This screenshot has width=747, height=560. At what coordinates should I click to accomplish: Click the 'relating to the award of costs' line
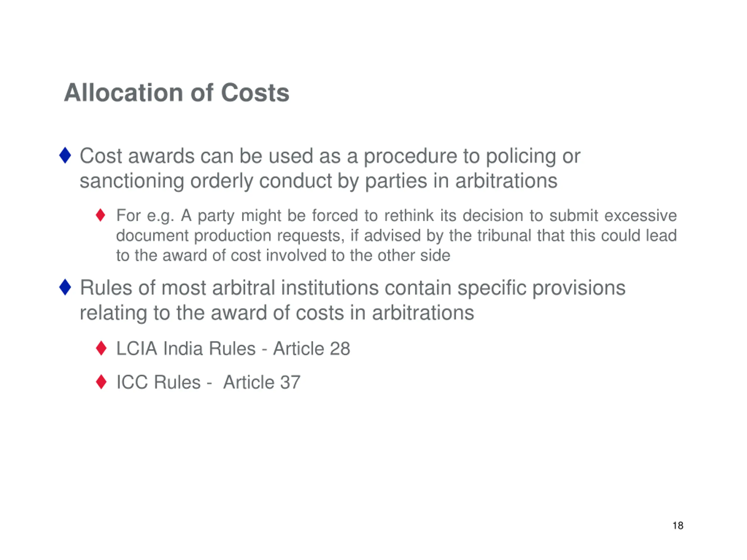pyautogui.click(x=277, y=313)
